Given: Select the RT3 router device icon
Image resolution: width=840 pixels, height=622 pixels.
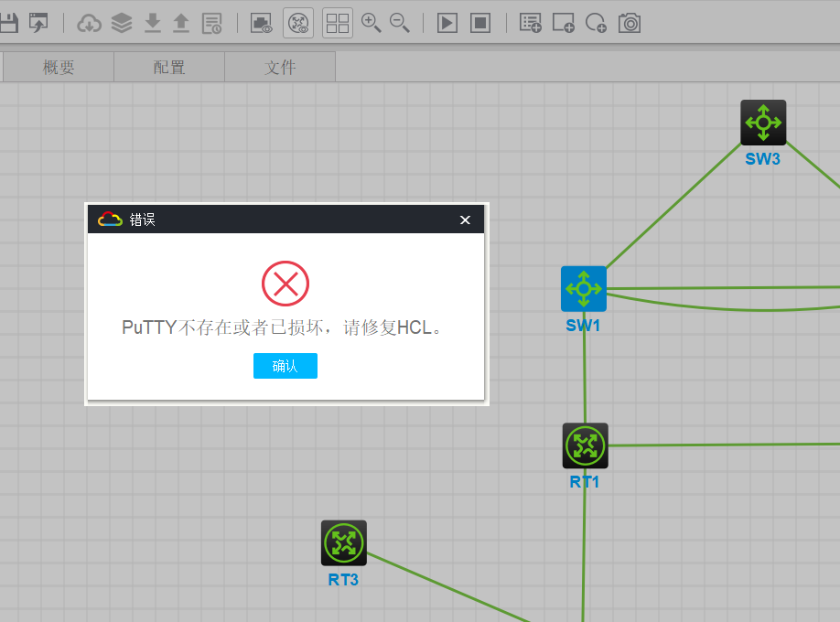Looking at the screenshot, I should [344, 543].
